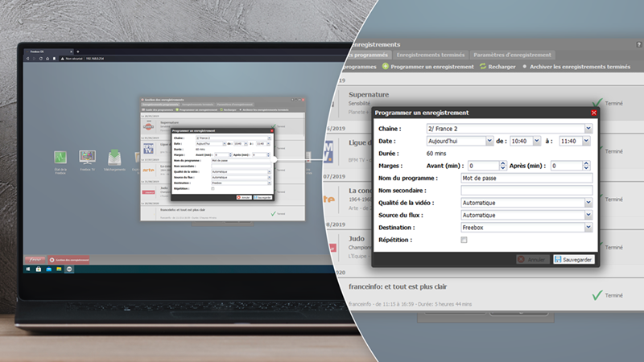This screenshot has width=644, height=362.
Task: Click the red Free menu button on laptop
Action: 35,260
